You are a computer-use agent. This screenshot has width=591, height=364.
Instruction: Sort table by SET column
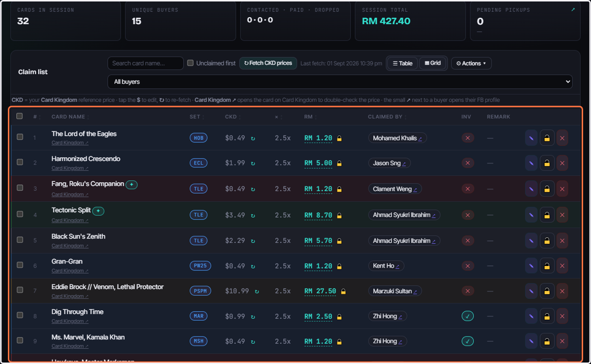click(x=197, y=117)
